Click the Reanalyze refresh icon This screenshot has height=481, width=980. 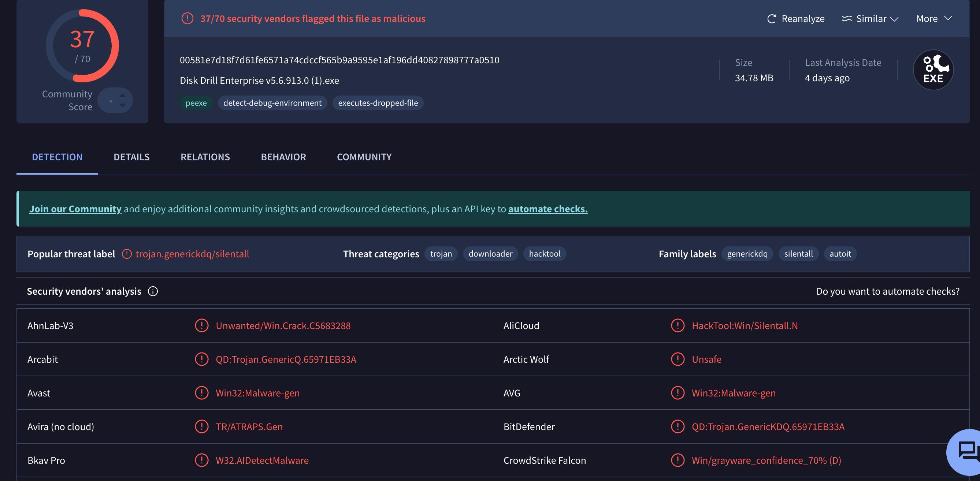tap(771, 19)
